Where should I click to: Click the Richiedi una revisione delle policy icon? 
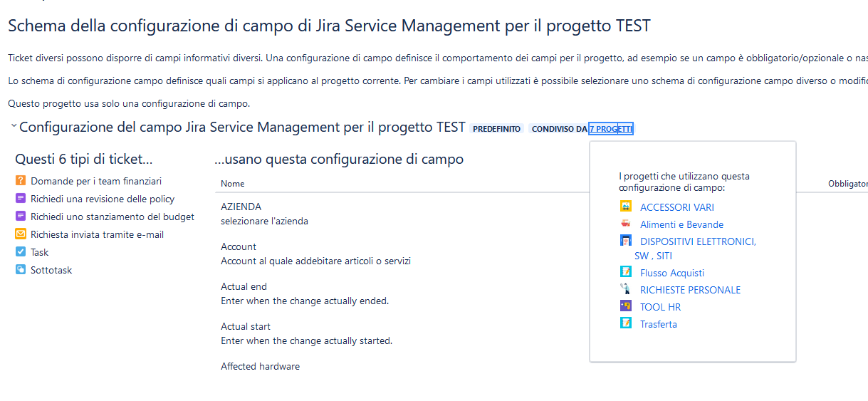click(x=21, y=199)
